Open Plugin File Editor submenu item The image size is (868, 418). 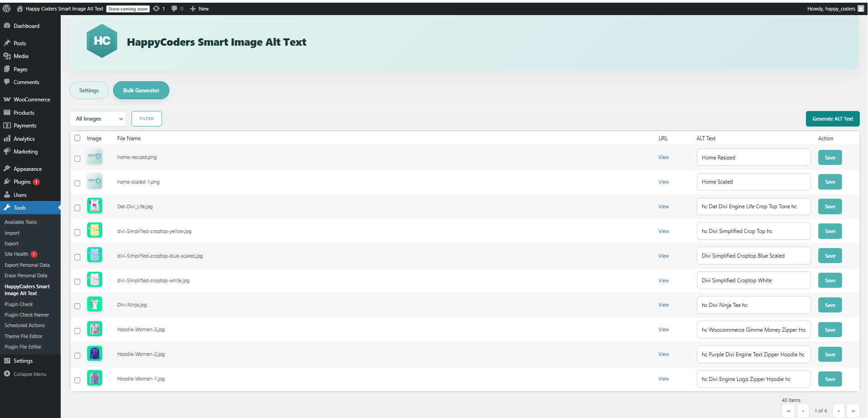coord(23,347)
